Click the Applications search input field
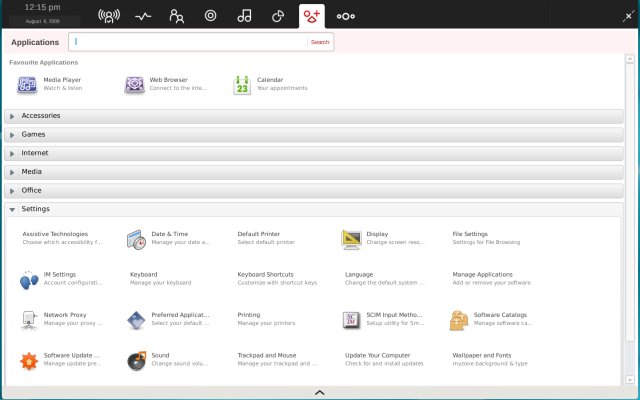Image resolution: width=640 pixels, height=400 pixels. click(190, 42)
